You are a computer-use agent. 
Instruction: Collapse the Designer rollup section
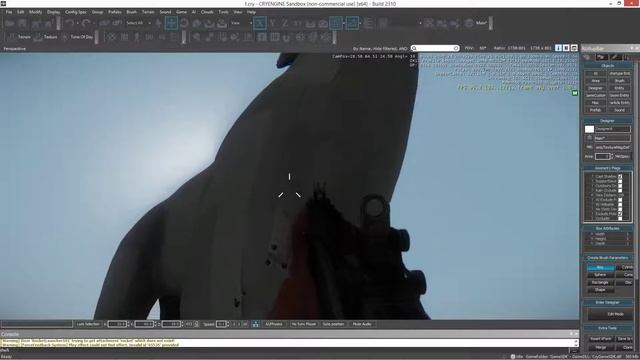tap(607, 121)
